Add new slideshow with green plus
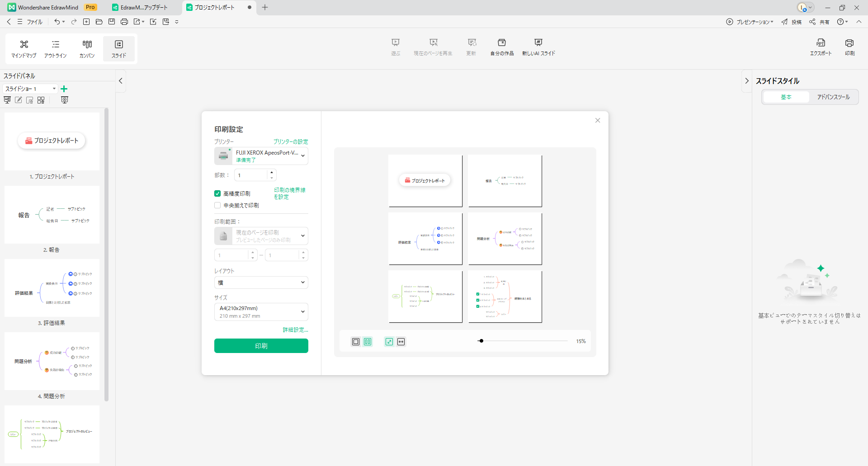The image size is (868, 466). click(x=64, y=89)
